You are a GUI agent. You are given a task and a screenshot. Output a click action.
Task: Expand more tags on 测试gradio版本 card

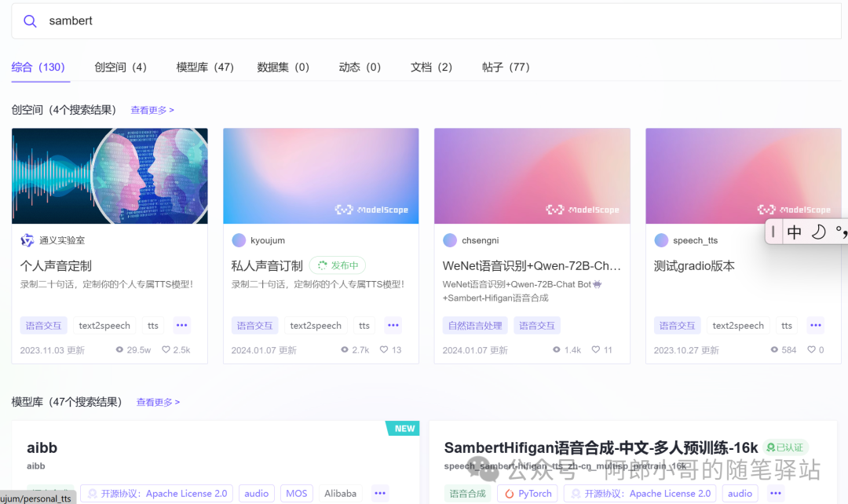click(816, 326)
